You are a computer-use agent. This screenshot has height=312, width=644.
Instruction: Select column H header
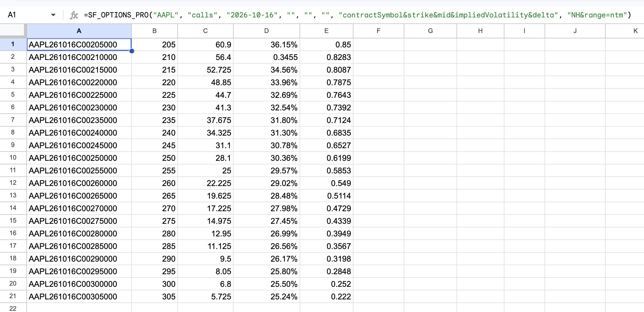pos(480,31)
